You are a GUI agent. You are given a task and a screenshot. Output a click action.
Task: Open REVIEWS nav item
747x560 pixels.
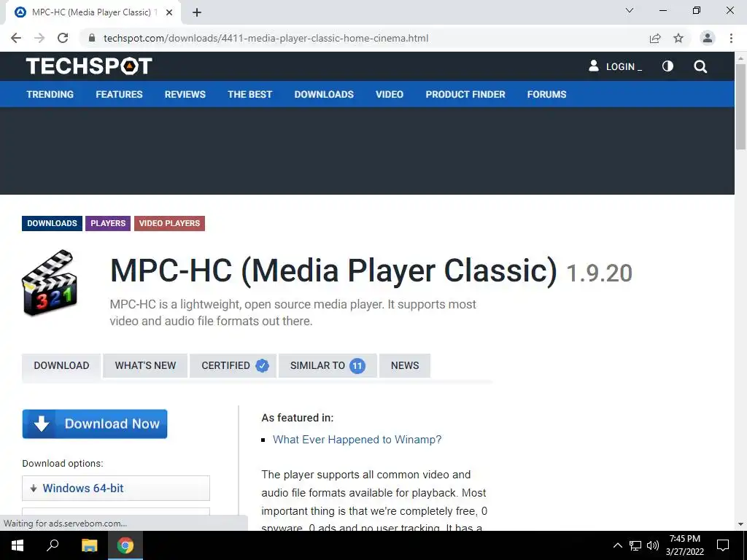tap(185, 94)
